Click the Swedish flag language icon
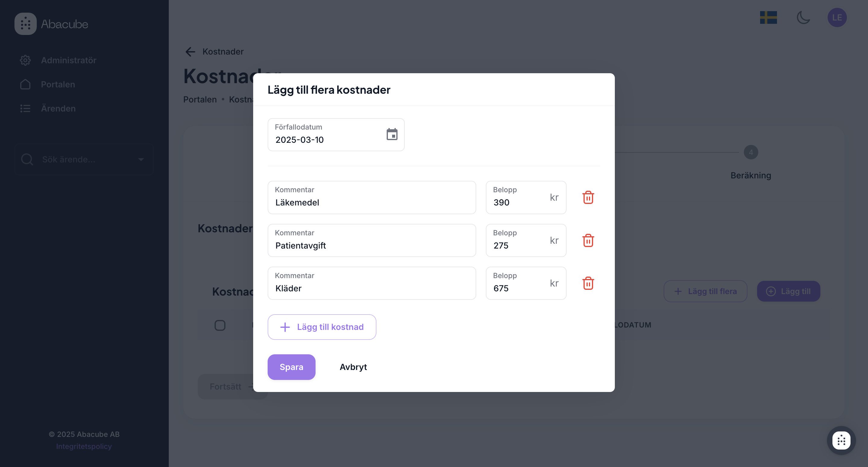This screenshot has width=868, height=467. (768, 17)
